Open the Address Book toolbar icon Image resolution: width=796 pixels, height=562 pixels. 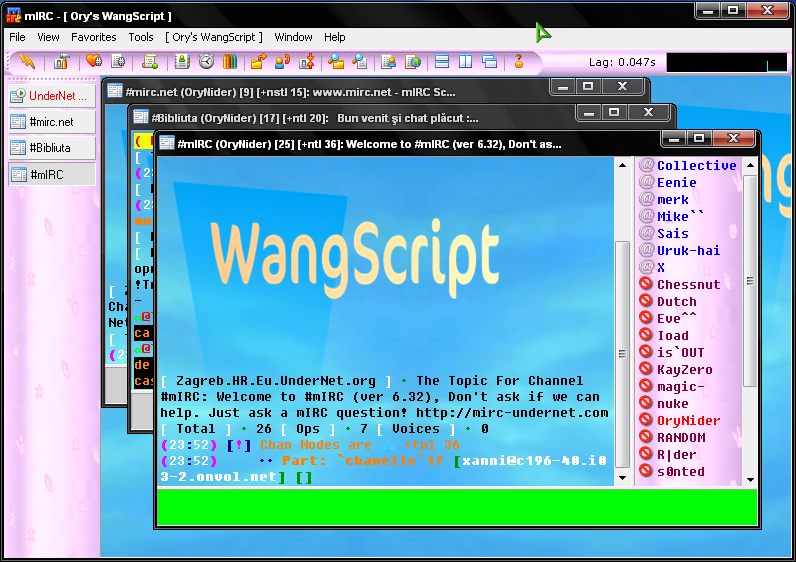[x=182, y=62]
